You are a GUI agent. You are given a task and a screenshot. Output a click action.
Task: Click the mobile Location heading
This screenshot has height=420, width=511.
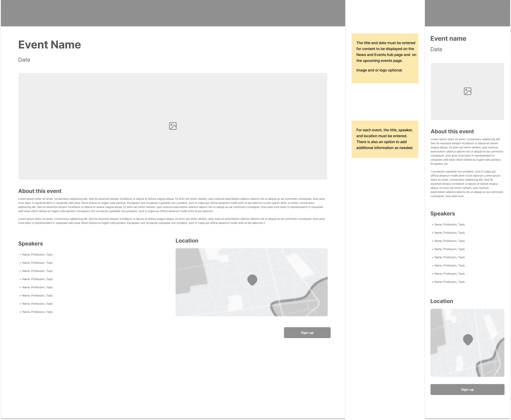click(442, 301)
